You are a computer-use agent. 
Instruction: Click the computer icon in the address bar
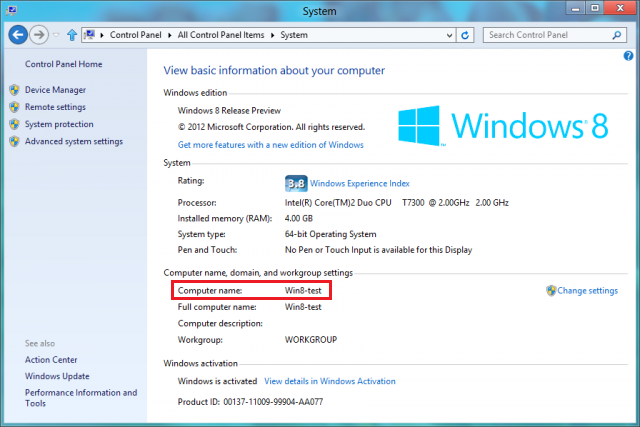90,35
